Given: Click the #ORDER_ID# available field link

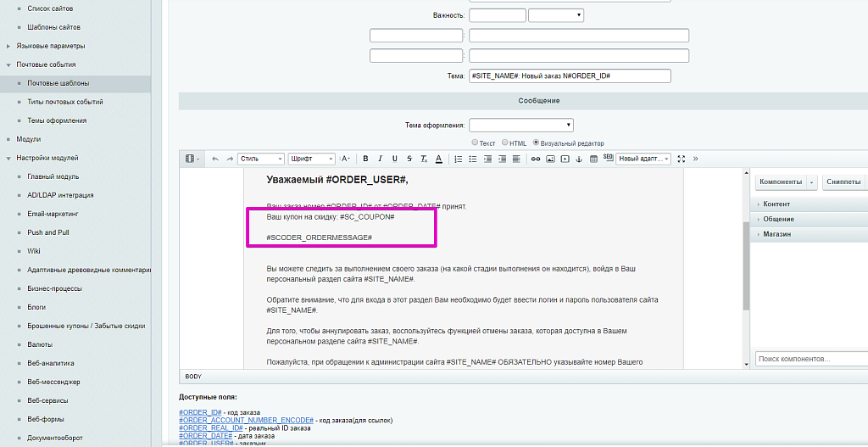Looking at the screenshot, I should pyautogui.click(x=198, y=412).
